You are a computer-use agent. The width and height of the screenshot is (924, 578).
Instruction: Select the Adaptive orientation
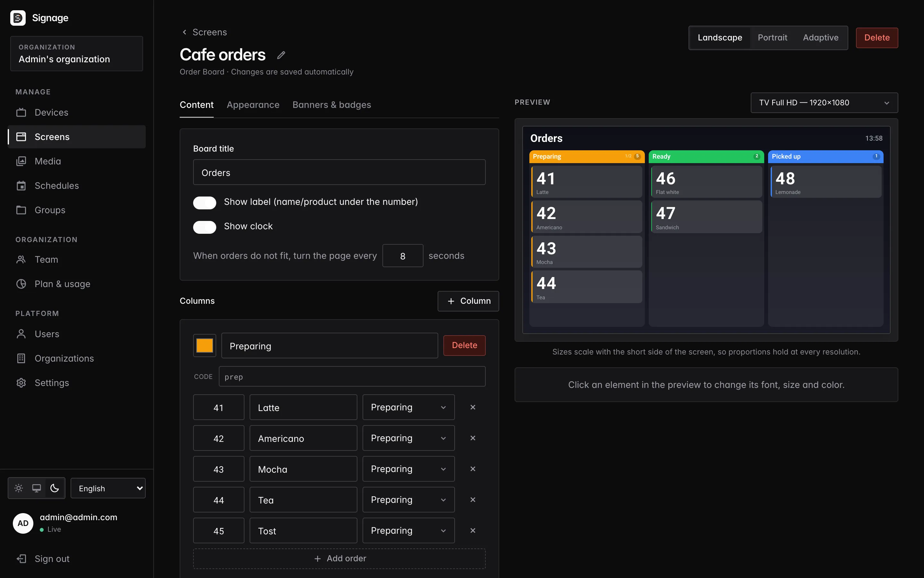(820, 38)
